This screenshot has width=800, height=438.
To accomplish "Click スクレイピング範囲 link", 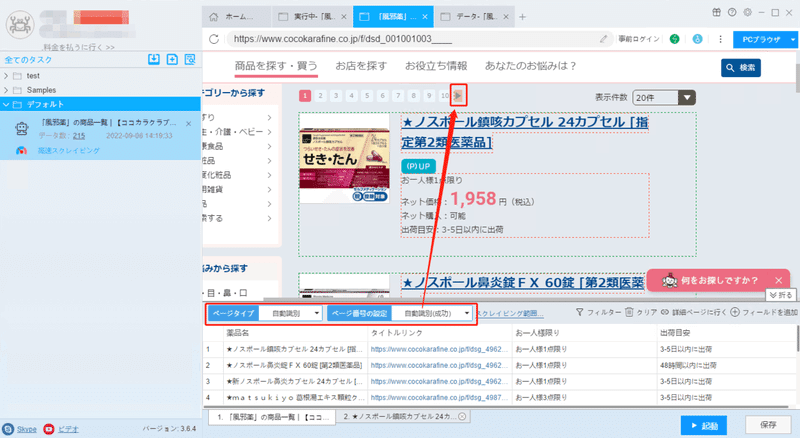I will point(510,313).
